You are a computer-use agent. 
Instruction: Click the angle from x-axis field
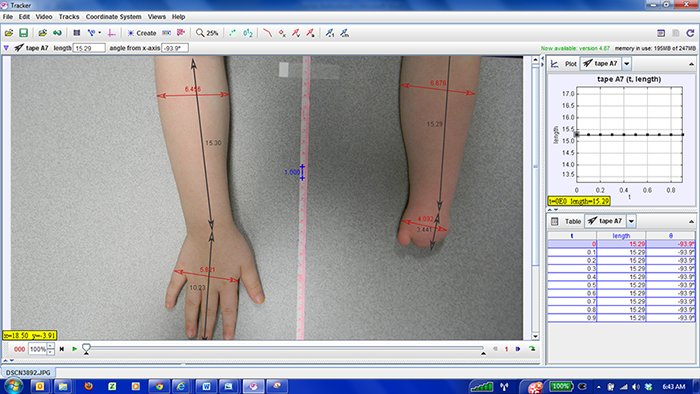tap(175, 48)
